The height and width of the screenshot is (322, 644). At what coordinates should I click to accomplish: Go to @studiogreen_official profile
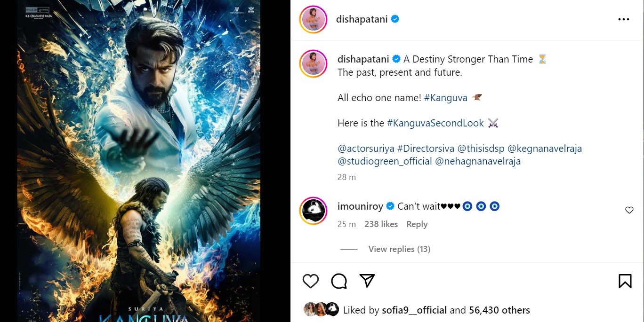click(385, 161)
